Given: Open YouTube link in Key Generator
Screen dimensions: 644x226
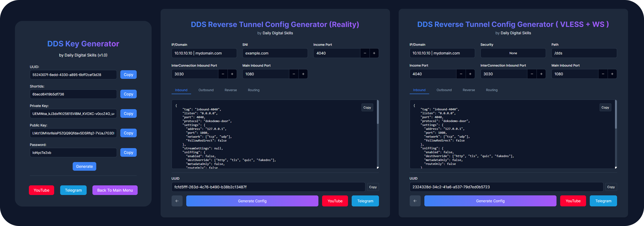Looking at the screenshot, I should (x=41, y=190).
